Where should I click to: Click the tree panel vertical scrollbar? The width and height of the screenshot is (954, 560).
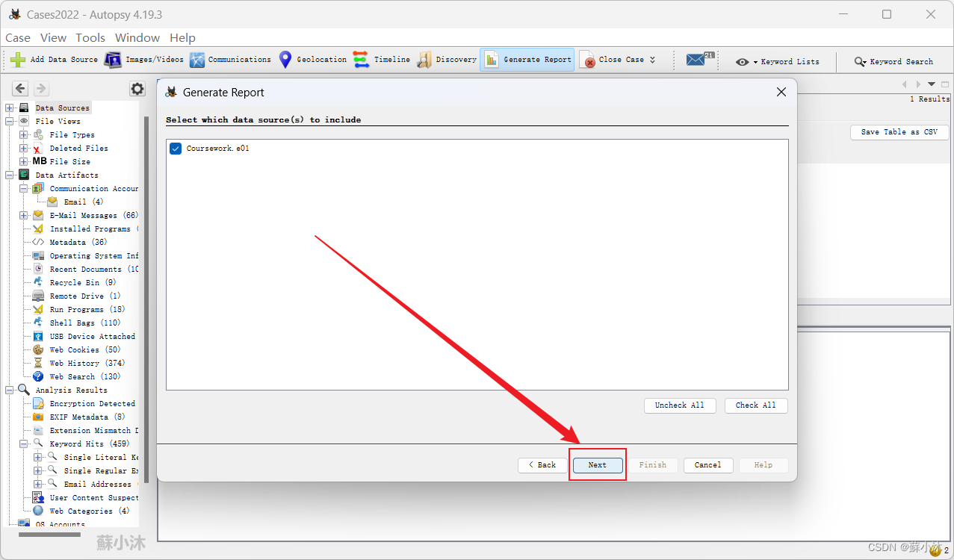(x=146, y=299)
